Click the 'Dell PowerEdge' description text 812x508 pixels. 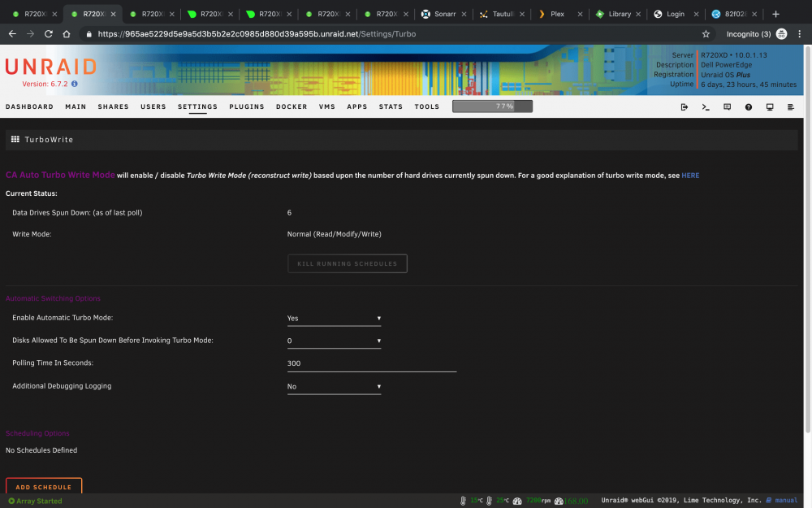pyautogui.click(x=726, y=65)
